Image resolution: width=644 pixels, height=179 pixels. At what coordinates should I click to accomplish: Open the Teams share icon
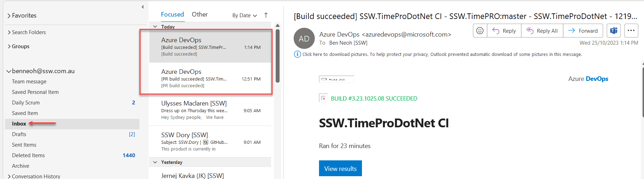pyautogui.click(x=613, y=31)
